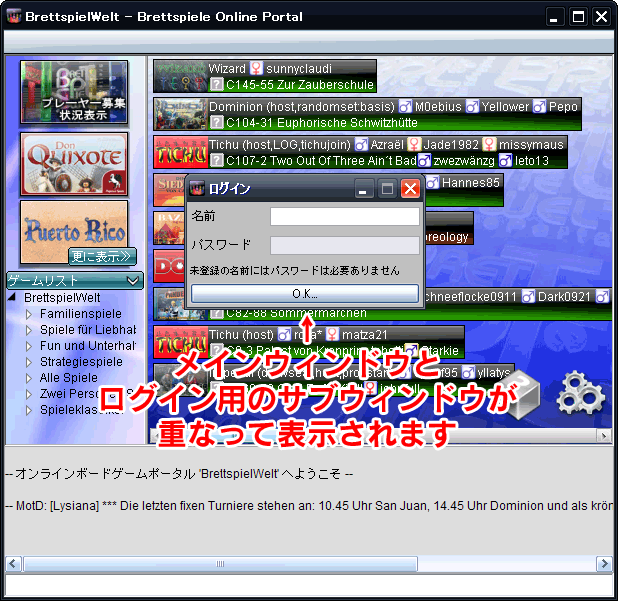Image resolution: width=618 pixels, height=601 pixels.
Task: Confirm login with the O.K... button
Action: (x=305, y=294)
